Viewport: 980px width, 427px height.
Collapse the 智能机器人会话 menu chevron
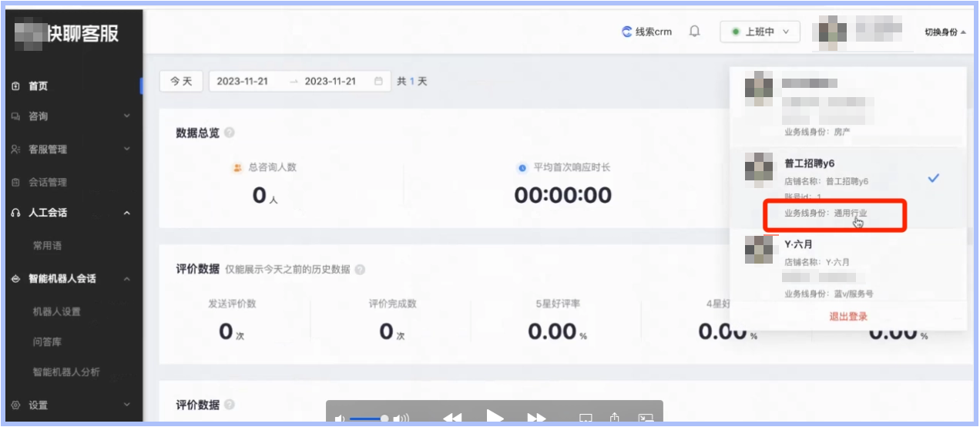pyautogui.click(x=127, y=279)
